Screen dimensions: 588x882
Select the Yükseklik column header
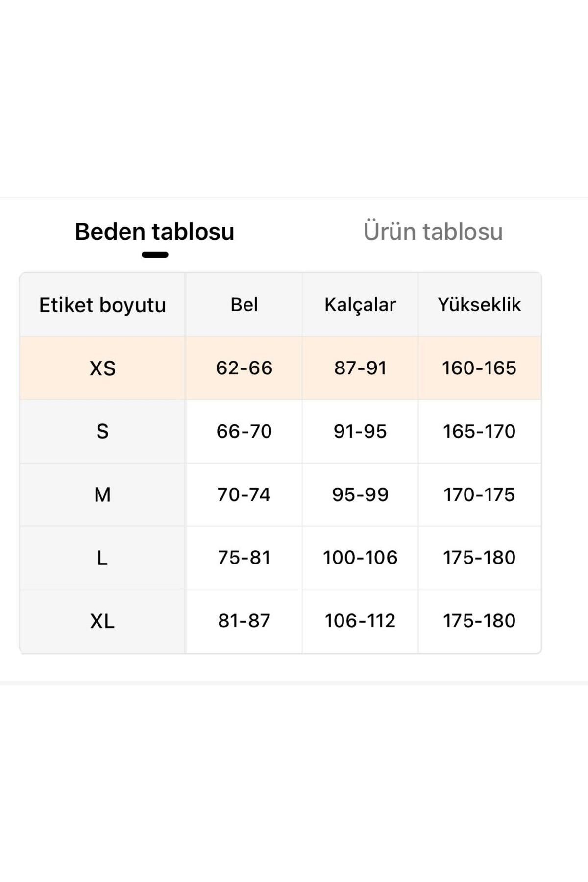pyautogui.click(x=479, y=305)
